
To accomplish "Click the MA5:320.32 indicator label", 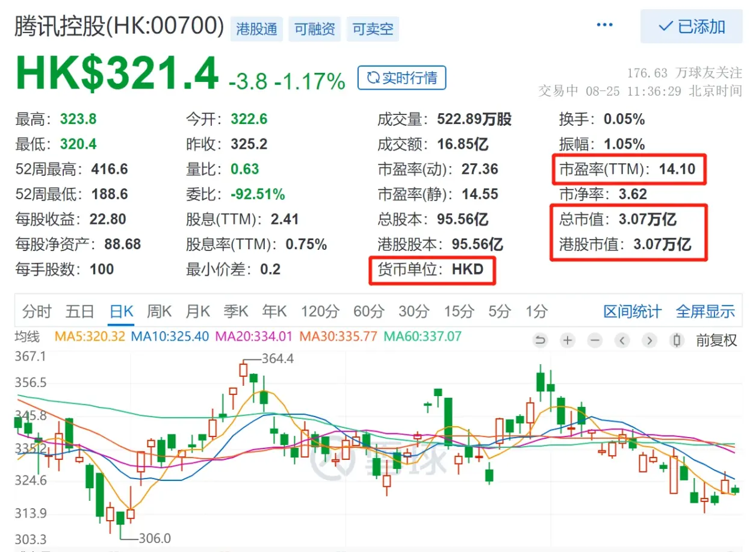I will (x=90, y=336).
